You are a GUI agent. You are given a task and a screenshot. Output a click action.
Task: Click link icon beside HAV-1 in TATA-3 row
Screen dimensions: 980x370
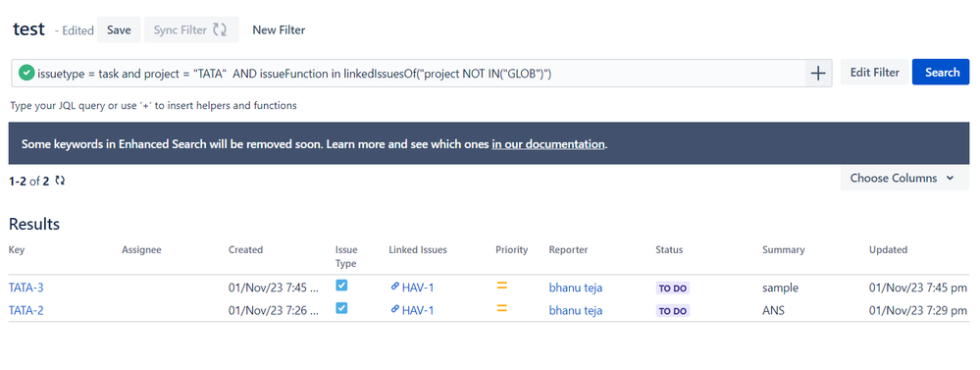(394, 287)
